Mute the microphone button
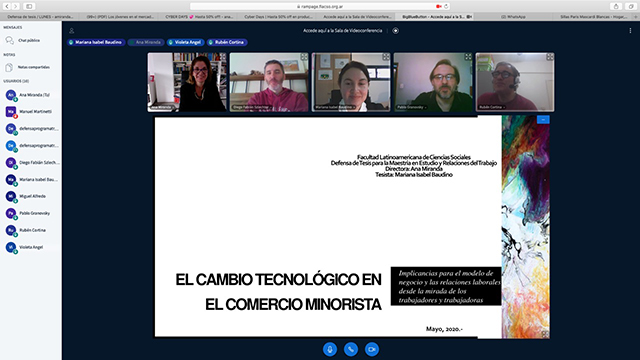This screenshot has width=640, height=360. pyautogui.click(x=330, y=349)
